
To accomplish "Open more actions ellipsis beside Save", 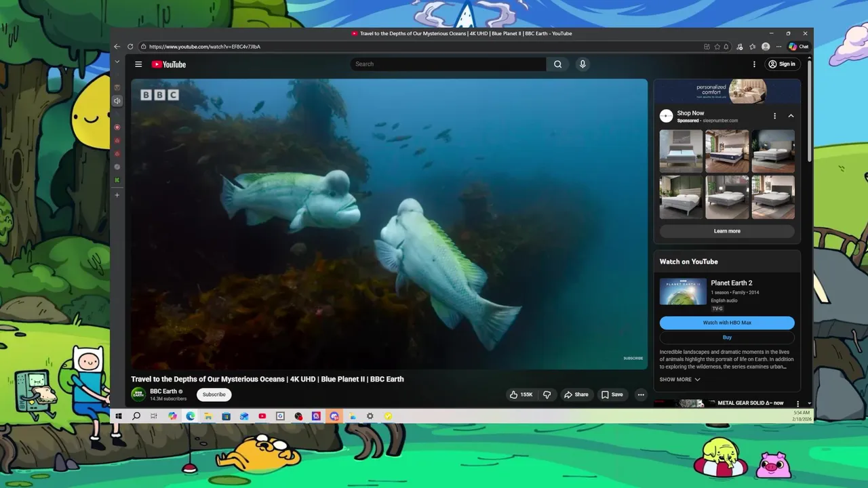I will pyautogui.click(x=641, y=394).
